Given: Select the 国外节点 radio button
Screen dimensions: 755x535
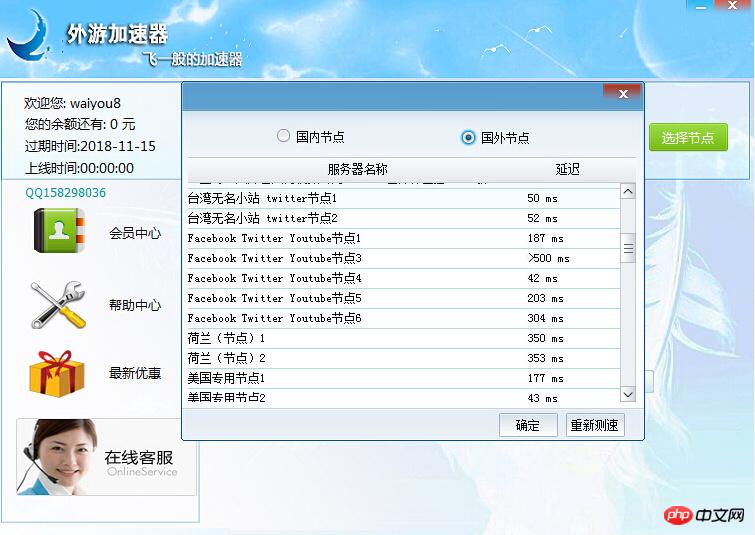Looking at the screenshot, I should [468, 138].
